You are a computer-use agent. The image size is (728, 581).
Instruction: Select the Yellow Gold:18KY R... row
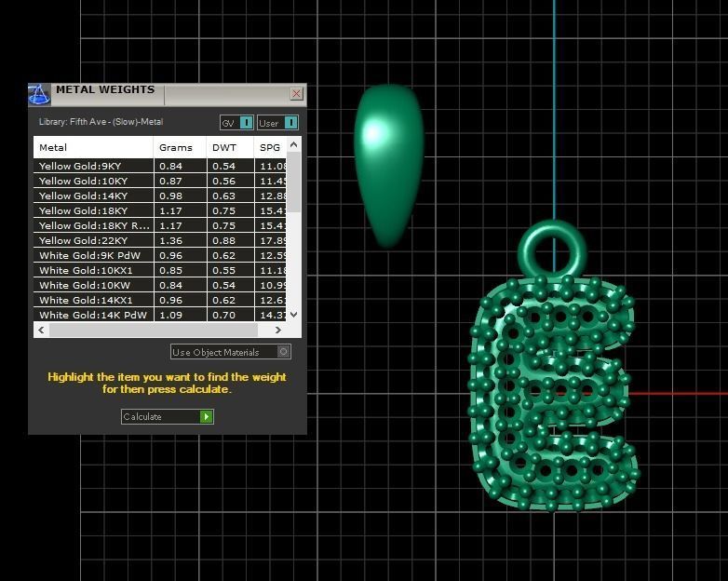tap(160, 225)
